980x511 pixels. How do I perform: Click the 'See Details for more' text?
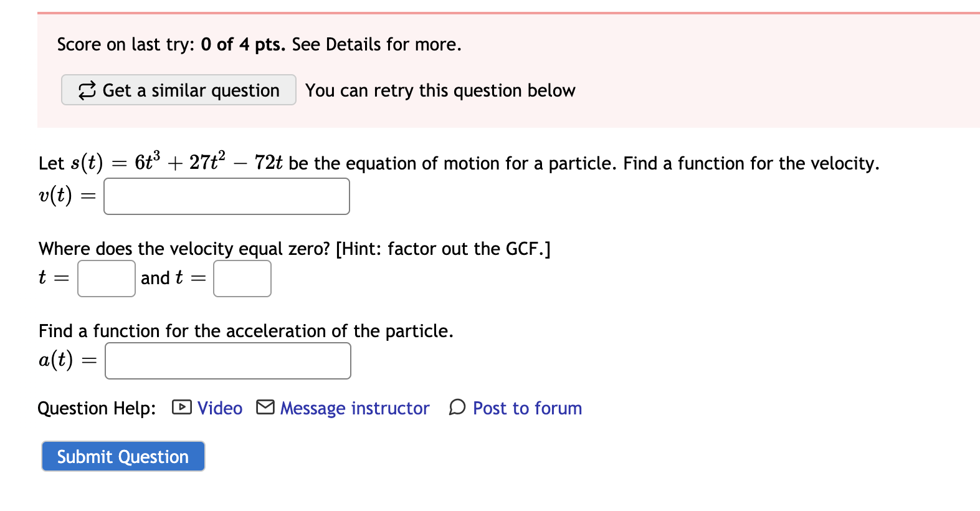[377, 44]
